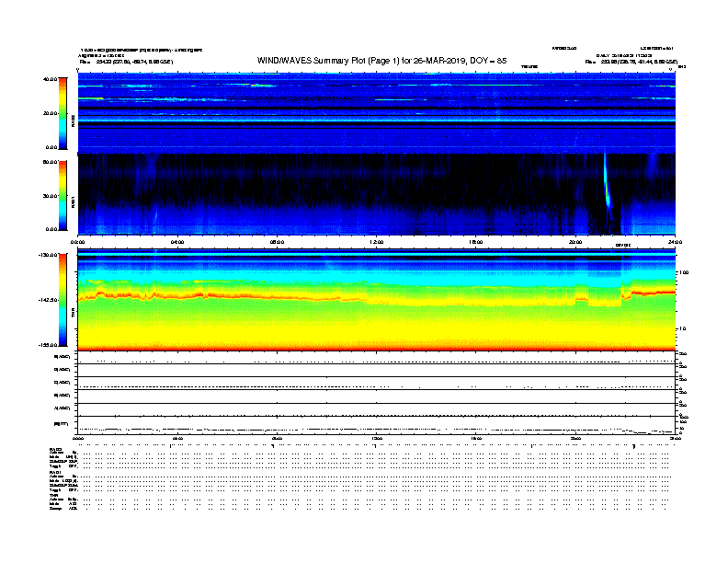The height and width of the screenshot is (563, 728).
Task: Click the 40.00 label on the RAD2 scale
Action: 50,79
